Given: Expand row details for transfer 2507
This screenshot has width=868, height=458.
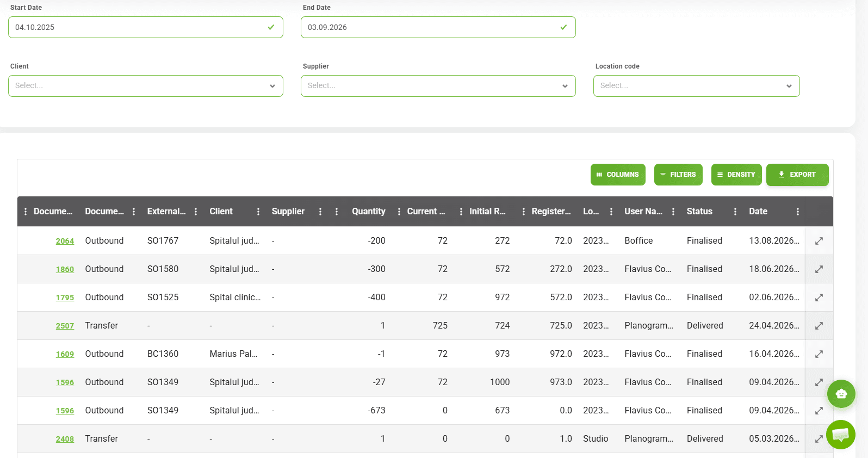Looking at the screenshot, I should pos(819,326).
